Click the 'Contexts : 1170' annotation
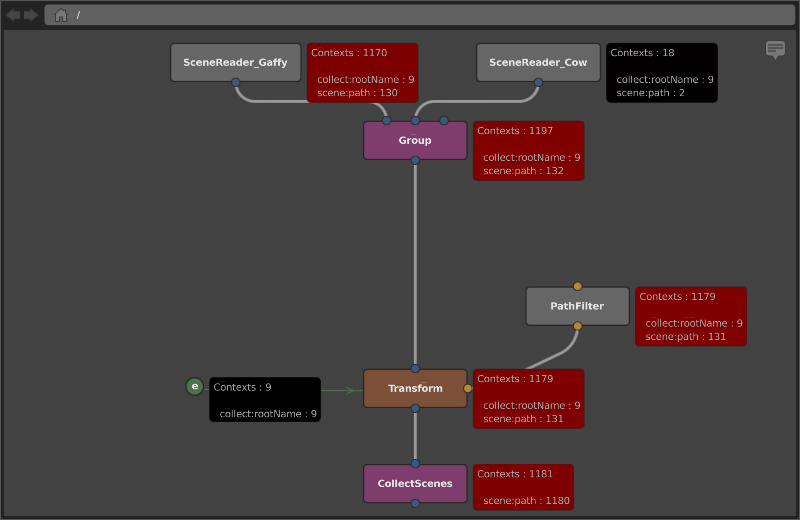 pos(363,73)
